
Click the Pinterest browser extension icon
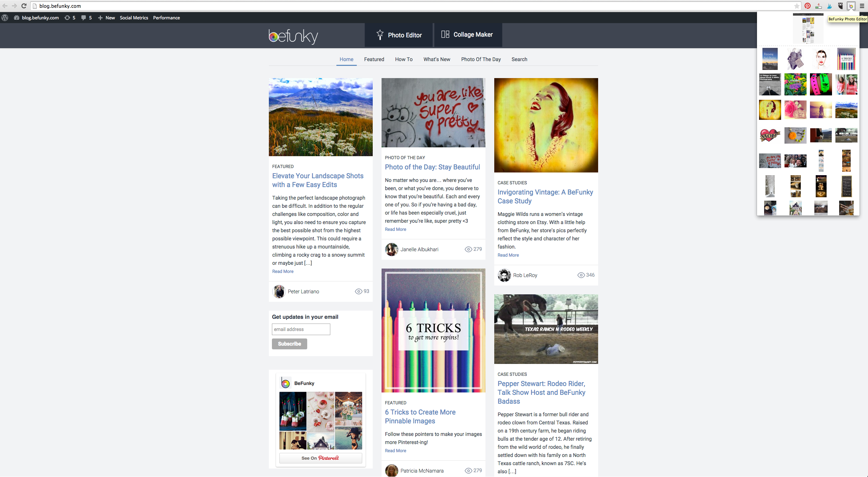[x=807, y=6]
